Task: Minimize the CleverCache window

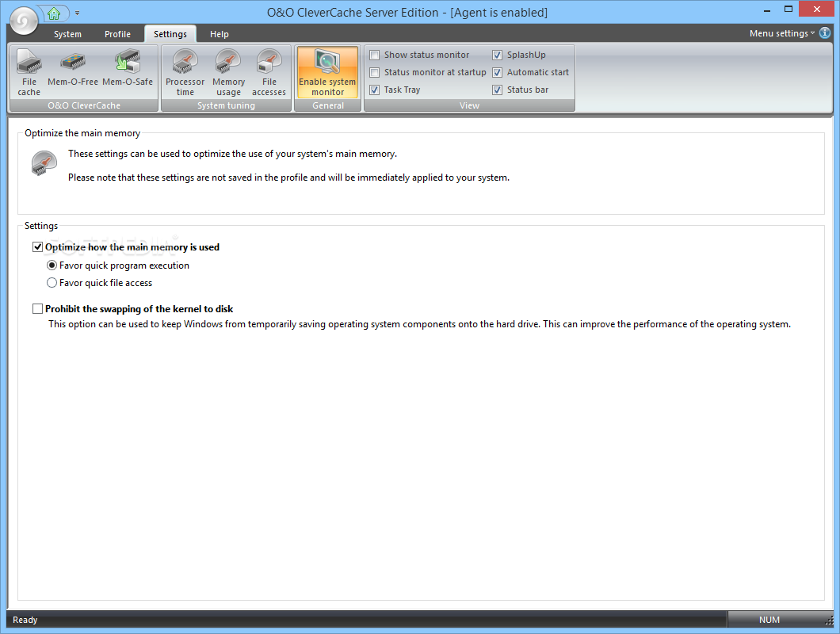Action: (767, 10)
